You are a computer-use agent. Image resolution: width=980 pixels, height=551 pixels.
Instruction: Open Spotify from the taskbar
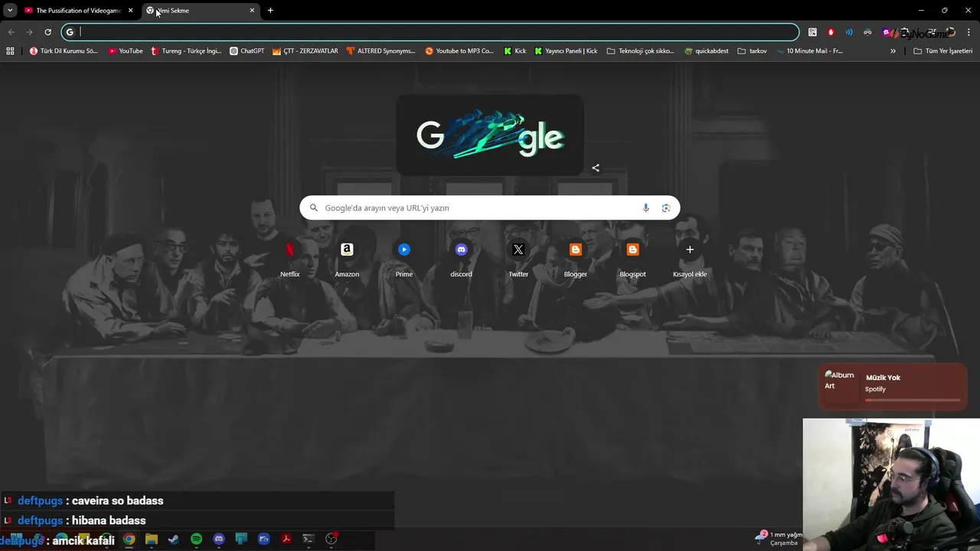(x=196, y=540)
